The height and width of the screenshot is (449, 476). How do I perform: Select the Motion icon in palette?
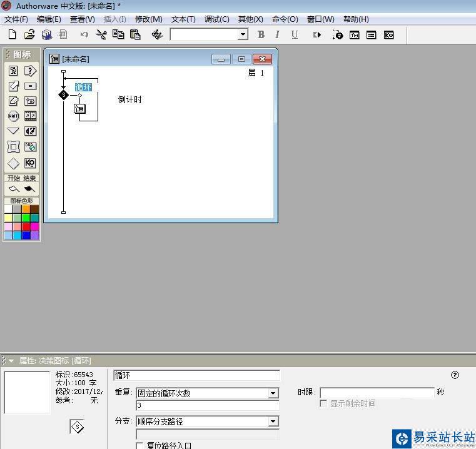[13, 86]
